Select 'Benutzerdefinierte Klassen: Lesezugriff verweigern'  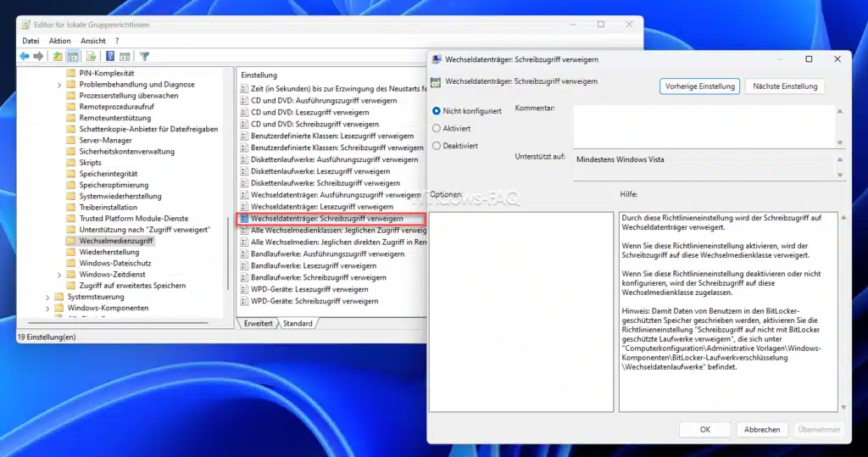tap(332, 136)
